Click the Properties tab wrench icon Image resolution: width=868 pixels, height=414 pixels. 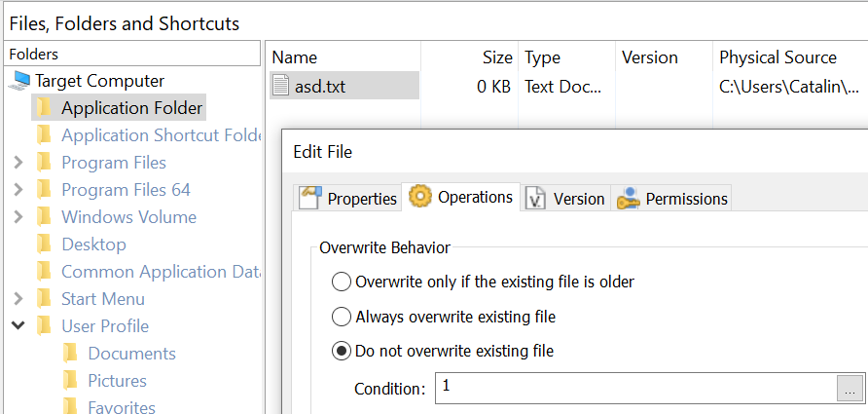310,198
